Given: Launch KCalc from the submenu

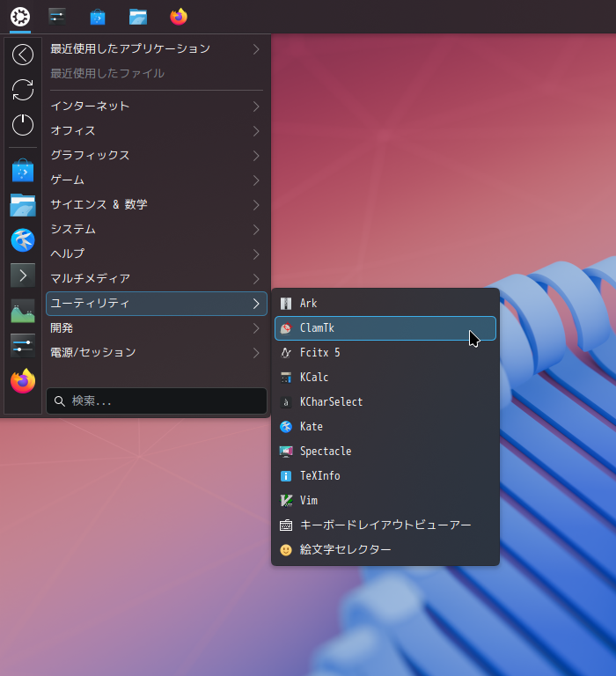Looking at the screenshot, I should coord(385,378).
